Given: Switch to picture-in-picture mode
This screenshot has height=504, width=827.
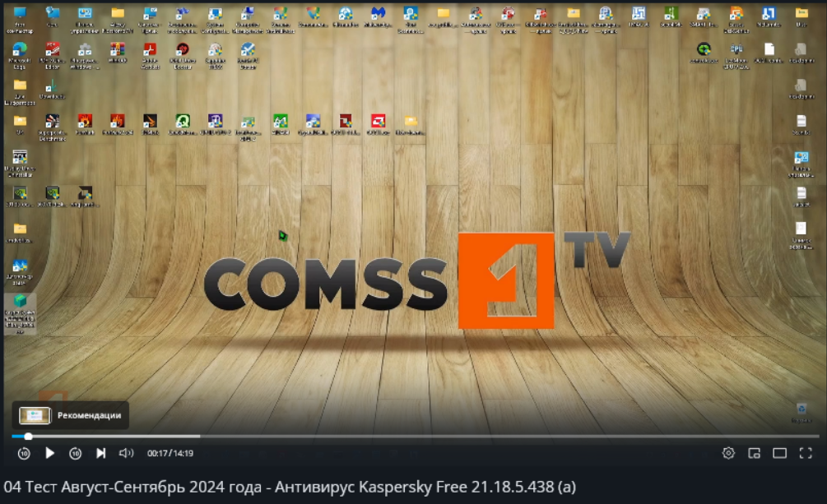Looking at the screenshot, I should [x=755, y=453].
